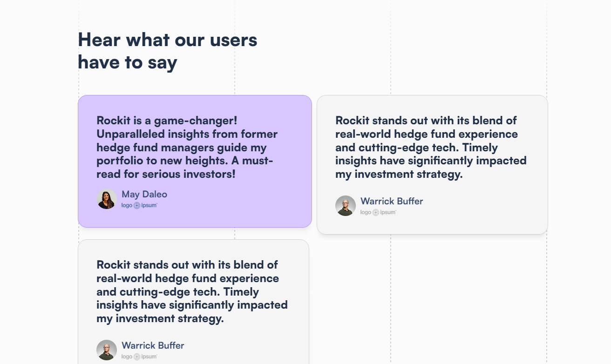The image size is (611, 364).
Task: Click the round logo emblem in the bottom card
Action: (x=137, y=357)
